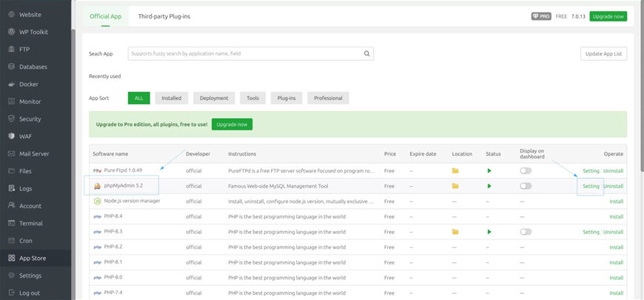Filter apps by Deployment

click(214, 99)
